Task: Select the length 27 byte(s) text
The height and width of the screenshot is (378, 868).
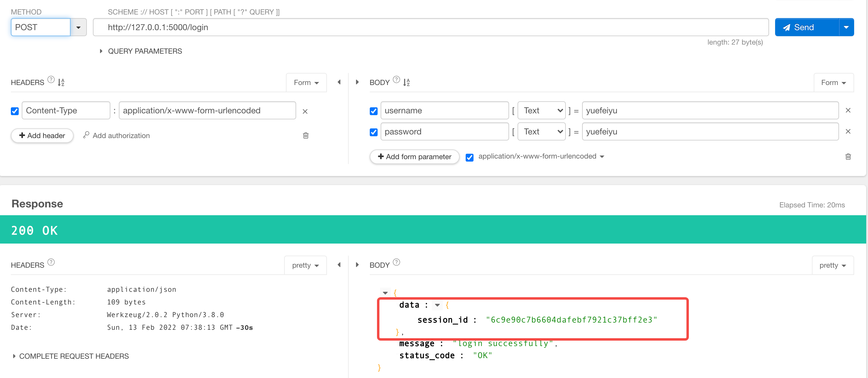Action: pos(735,43)
